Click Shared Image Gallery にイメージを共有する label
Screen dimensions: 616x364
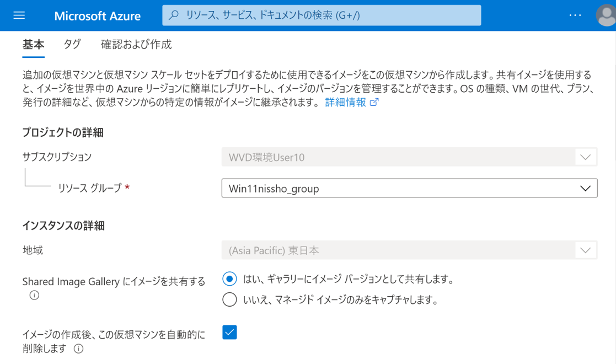114,281
